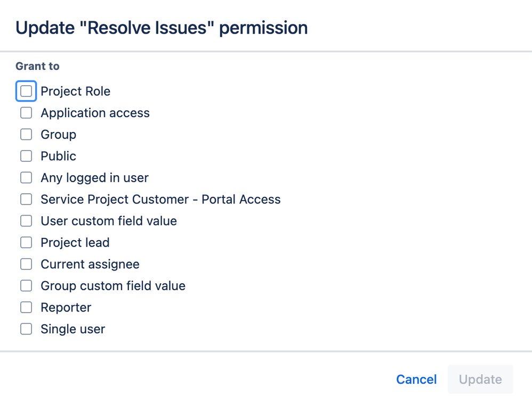Tick the Any logged in user checkbox
The height and width of the screenshot is (410, 532).
26,178
